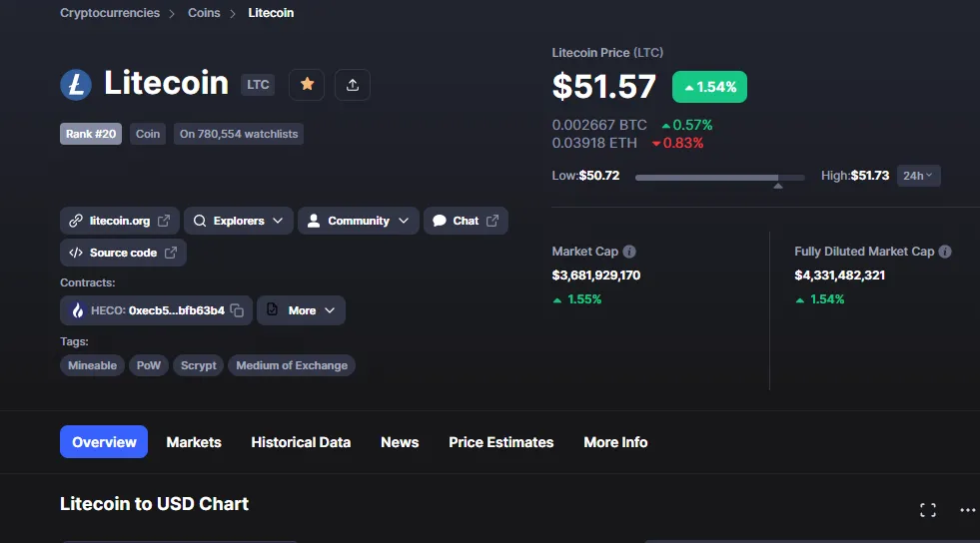Expand the Explorers dropdown

pyautogui.click(x=238, y=221)
